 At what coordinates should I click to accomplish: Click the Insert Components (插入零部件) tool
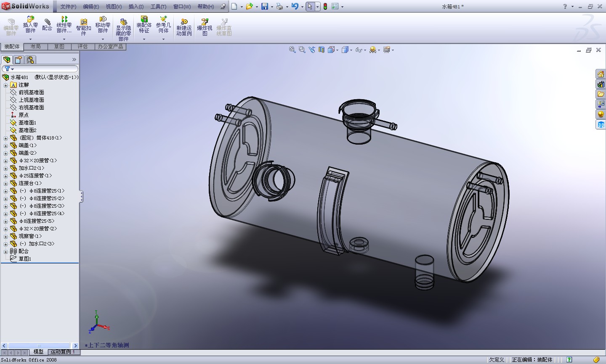(x=30, y=25)
